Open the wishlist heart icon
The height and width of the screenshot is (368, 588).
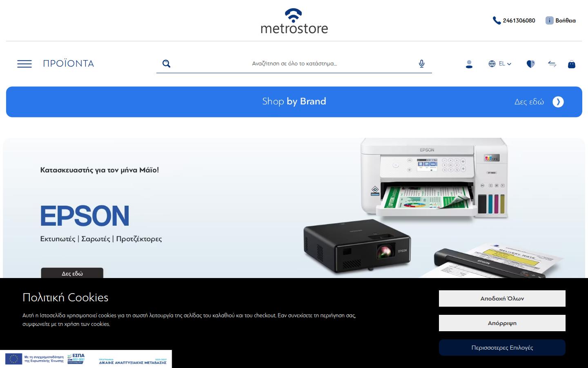[x=530, y=64]
